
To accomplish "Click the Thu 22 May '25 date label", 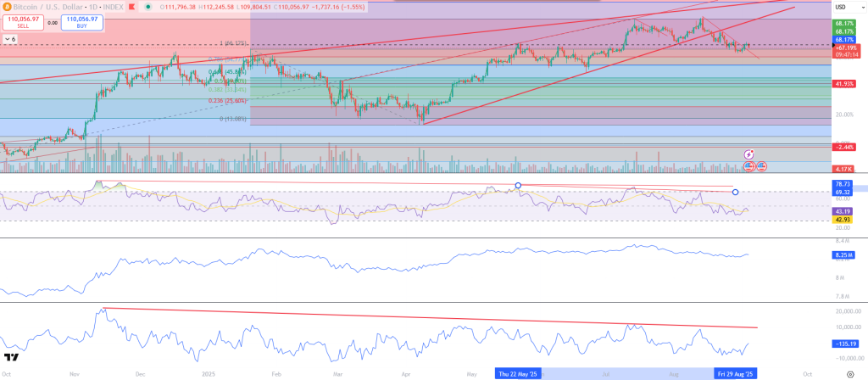I will tap(518, 374).
